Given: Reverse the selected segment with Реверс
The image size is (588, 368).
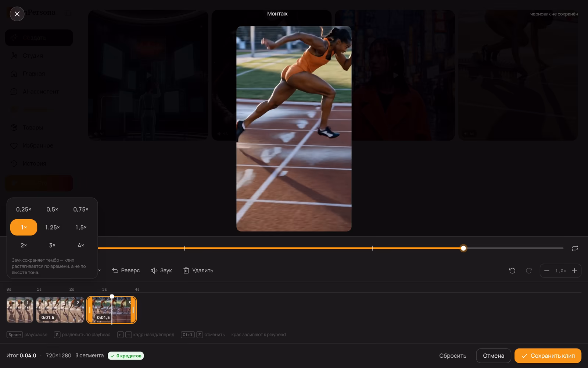Looking at the screenshot, I should pyautogui.click(x=126, y=270).
